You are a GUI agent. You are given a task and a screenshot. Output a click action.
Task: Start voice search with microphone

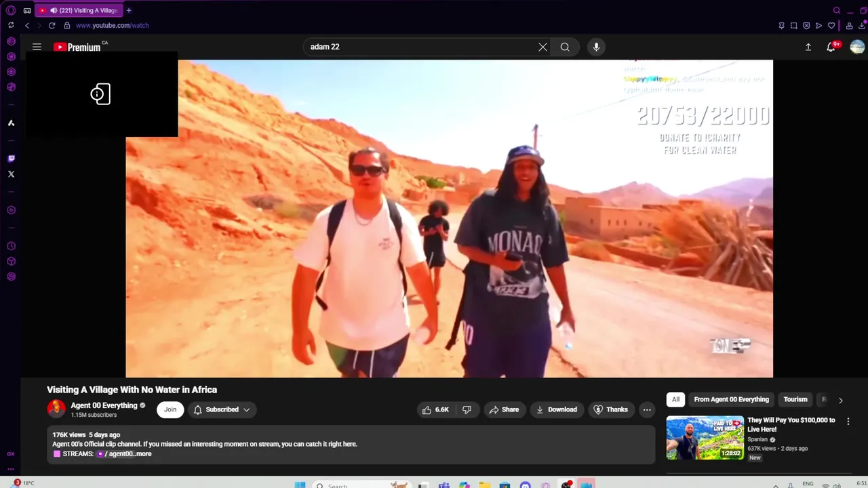[596, 47]
